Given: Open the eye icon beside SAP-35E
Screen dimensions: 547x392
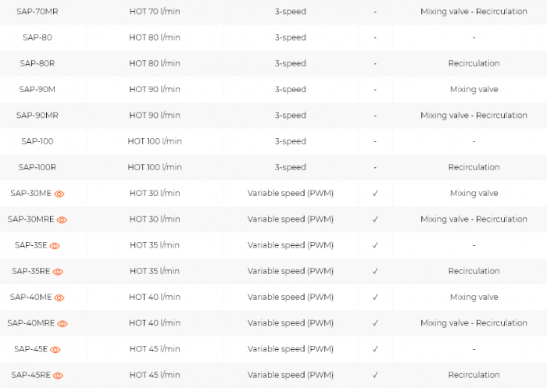Looking at the screenshot, I should (55, 245).
